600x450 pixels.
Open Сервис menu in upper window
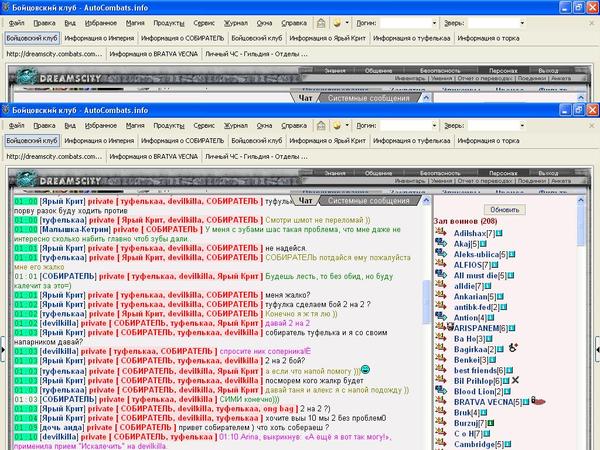[x=204, y=23]
